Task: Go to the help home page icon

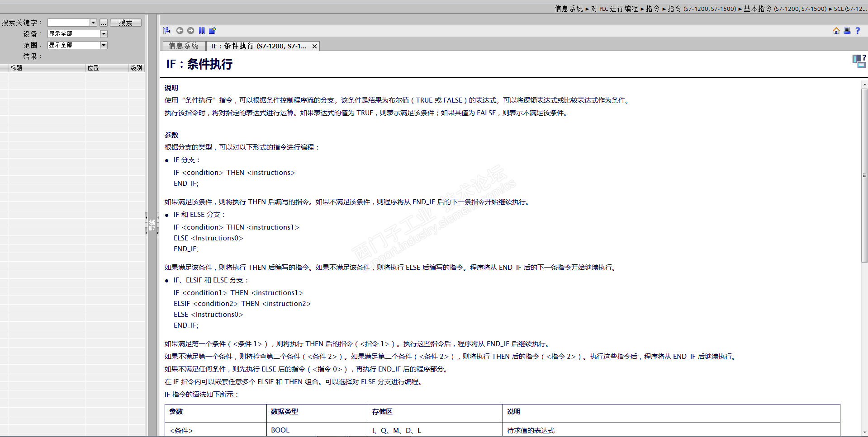Action: point(836,31)
